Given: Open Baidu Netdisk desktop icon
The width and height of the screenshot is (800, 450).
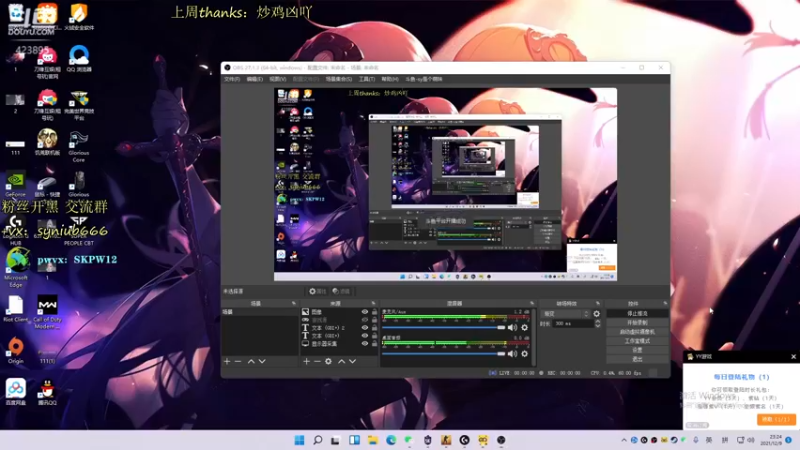Looking at the screenshot, I should (16, 392).
